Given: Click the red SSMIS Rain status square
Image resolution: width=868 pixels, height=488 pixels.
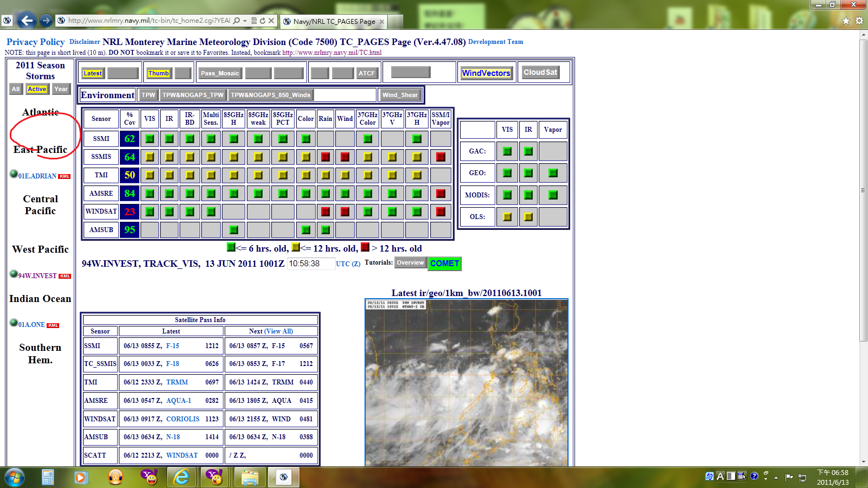Looking at the screenshot, I should click(325, 157).
